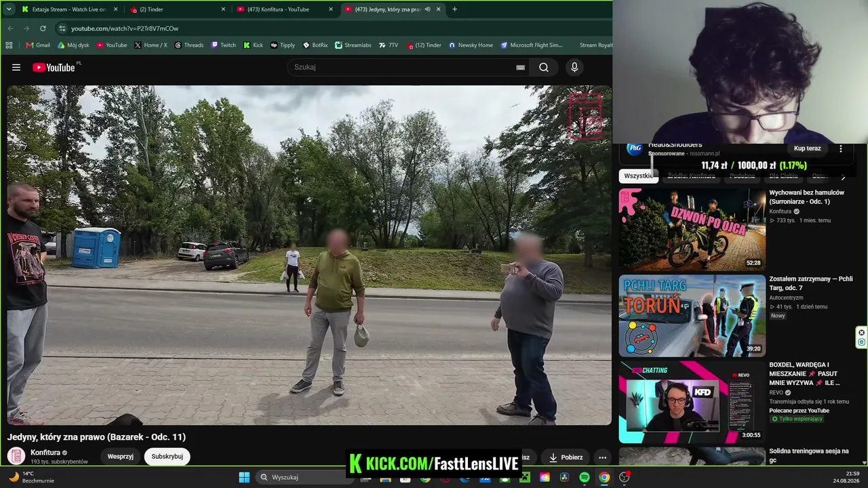Image resolution: width=868 pixels, height=488 pixels.
Task: Click the Subskrybuj button
Action: (x=167, y=457)
